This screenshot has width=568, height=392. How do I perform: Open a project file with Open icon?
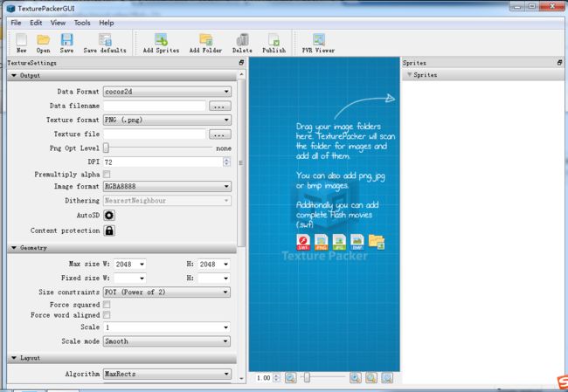click(43, 43)
